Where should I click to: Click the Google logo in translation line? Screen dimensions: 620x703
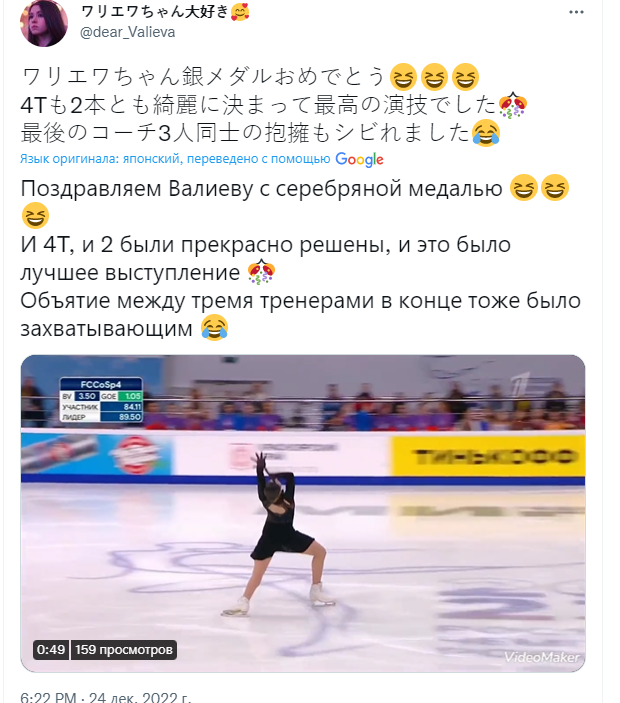[x=359, y=159]
